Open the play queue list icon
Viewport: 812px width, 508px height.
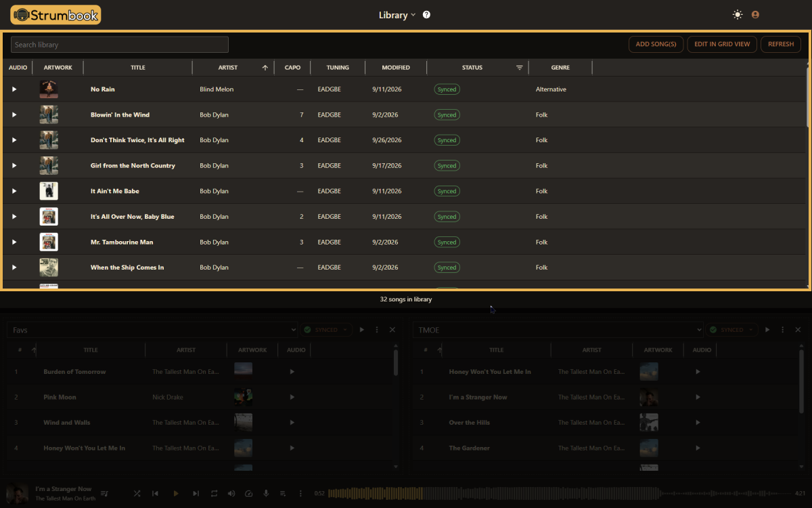[283, 494]
